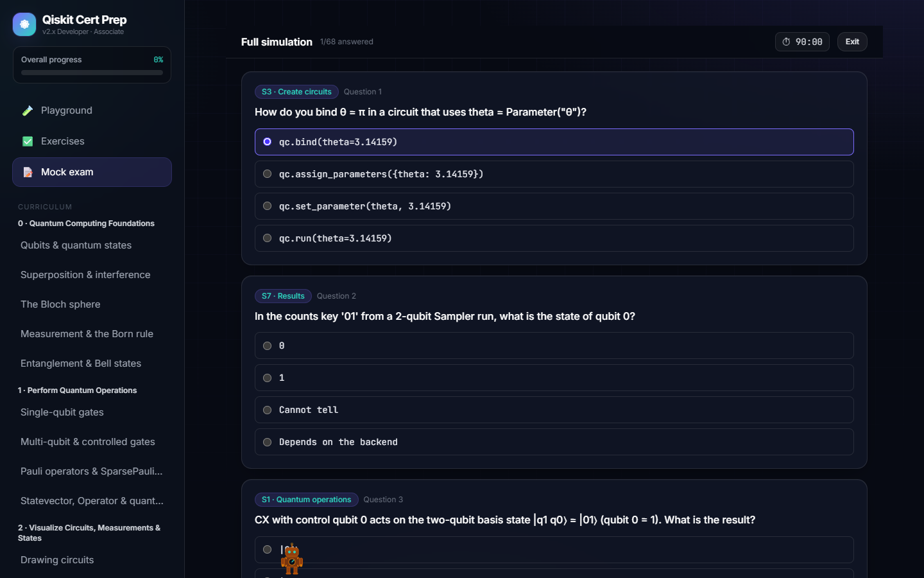Image resolution: width=924 pixels, height=578 pixels.
Task: Click the Qiskit Cert Prep logo icon
Action: [x=24, y=24]
